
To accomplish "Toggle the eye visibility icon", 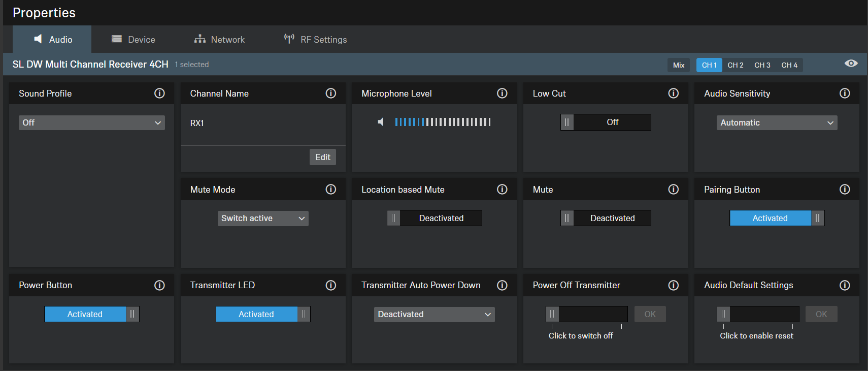I will [851, 64].
